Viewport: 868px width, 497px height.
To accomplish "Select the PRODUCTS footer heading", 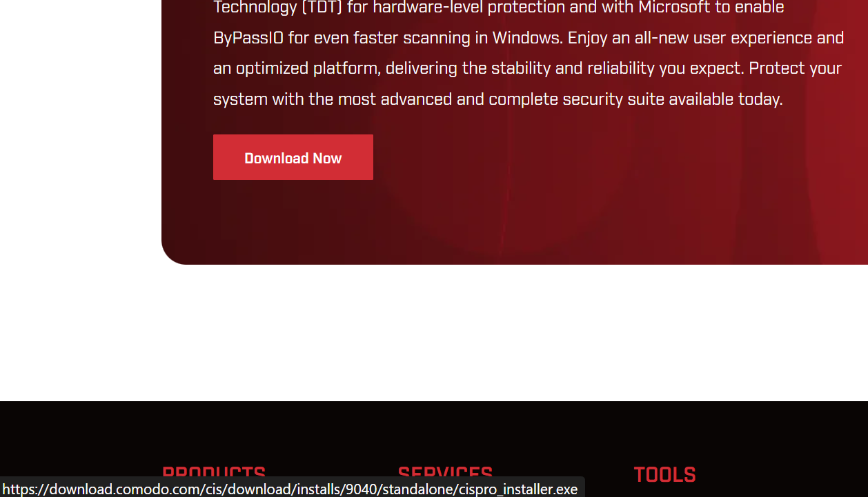I will click(x=214, y=471).
